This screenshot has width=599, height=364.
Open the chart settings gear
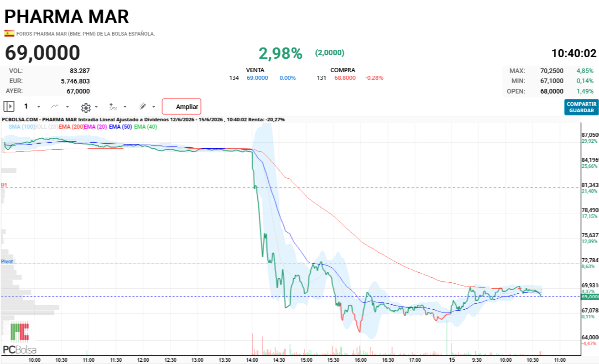[85, 108]
